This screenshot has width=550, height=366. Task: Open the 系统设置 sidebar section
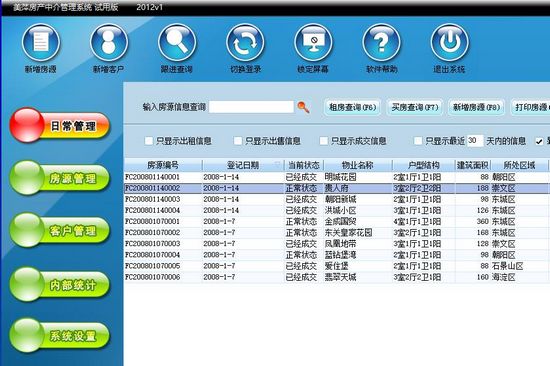pos(60,335)
